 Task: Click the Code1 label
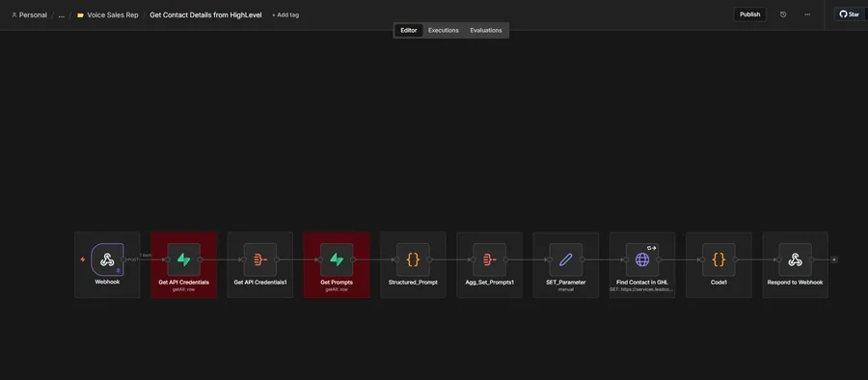[x=719, y=282]
